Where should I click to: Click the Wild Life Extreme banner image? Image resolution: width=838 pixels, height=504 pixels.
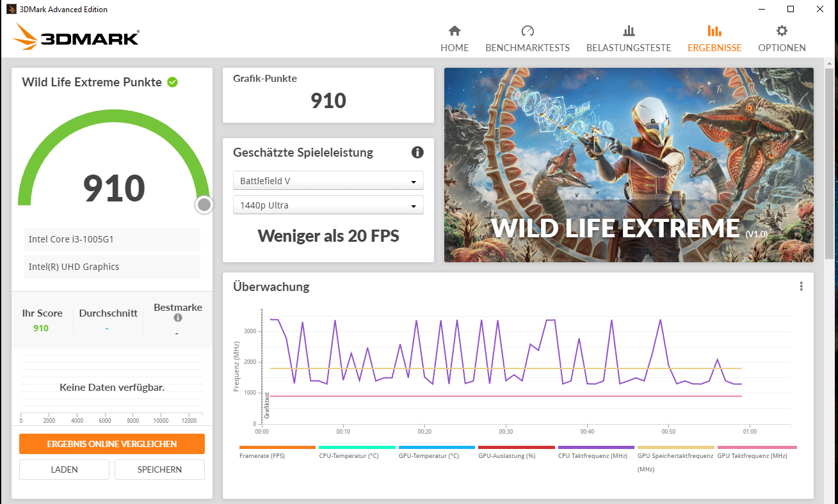629,165
